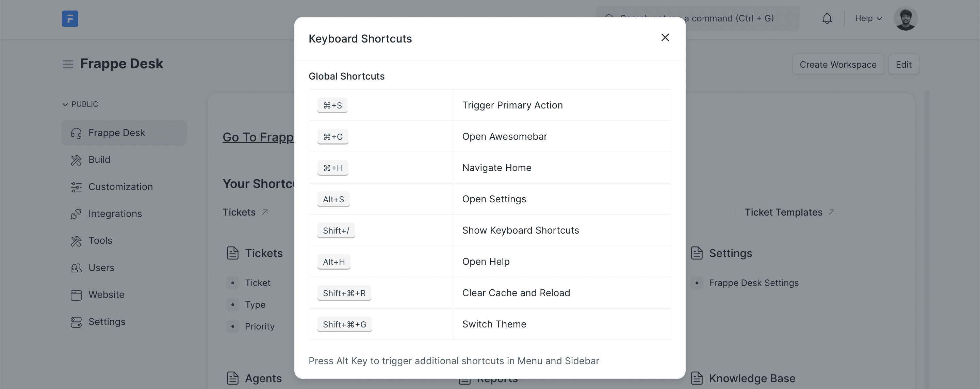Select Frappe Desk in the sidebar
The width and height of the screenshot is (980, 389).
pos(117,132)
